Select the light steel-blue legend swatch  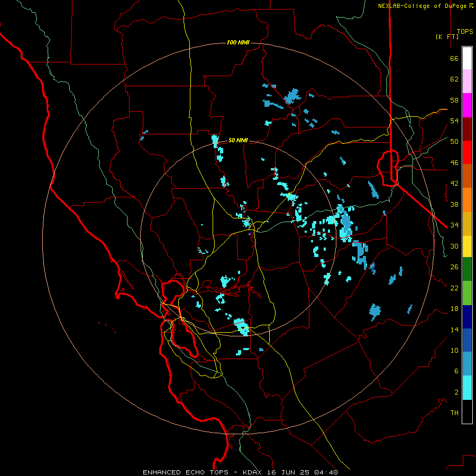pyautogui.click(x=467, y=364)
